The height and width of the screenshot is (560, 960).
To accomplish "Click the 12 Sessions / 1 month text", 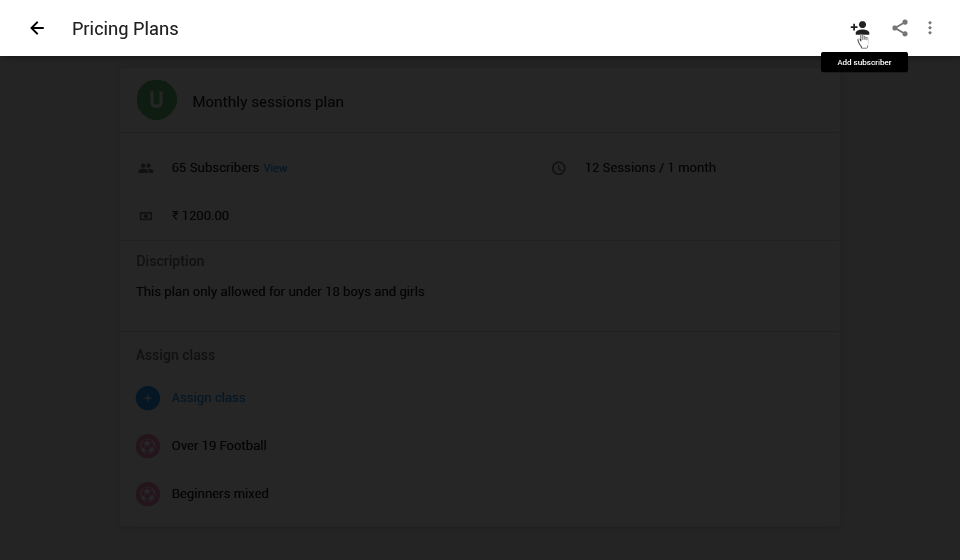I will 650,167.
